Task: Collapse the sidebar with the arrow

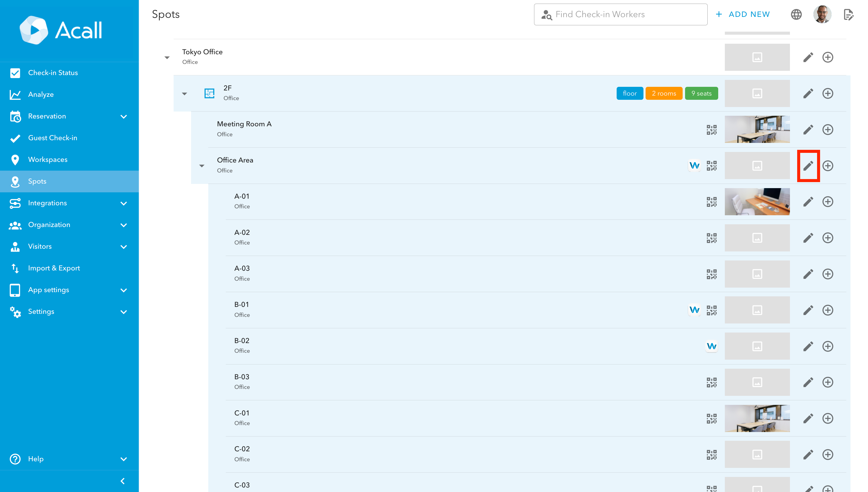Action: coord(123,481)
